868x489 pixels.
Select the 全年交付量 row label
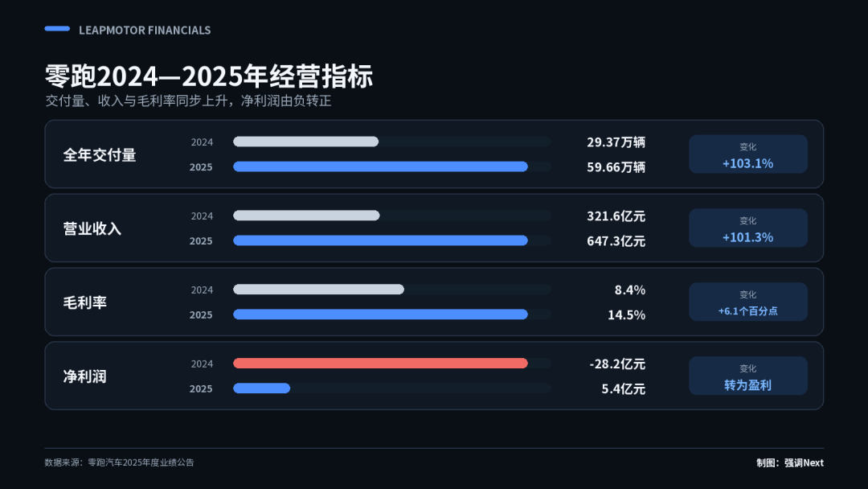[x=100, y=155]
